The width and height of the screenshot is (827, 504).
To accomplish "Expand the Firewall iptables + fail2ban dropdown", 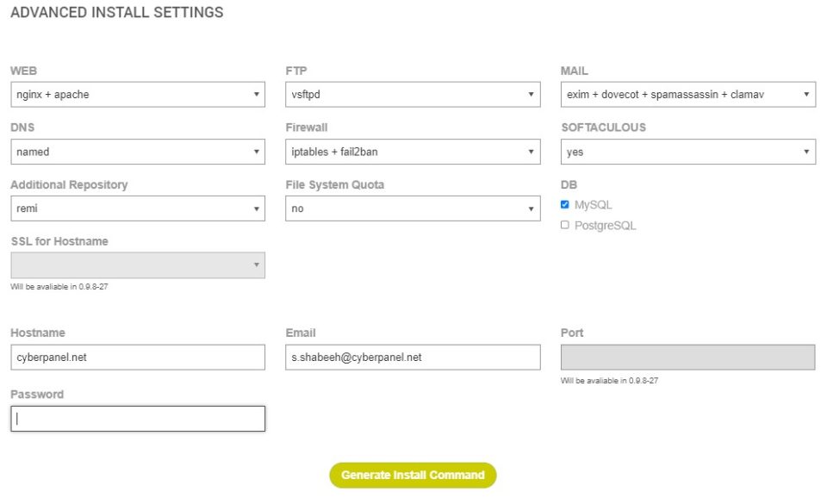I will pyautogui.click(x=413, y=152).
